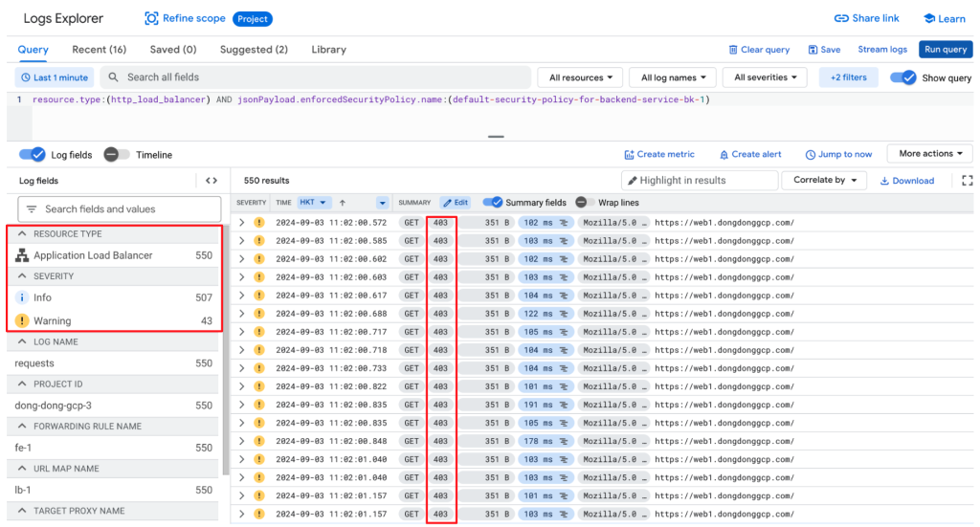The width and height of the screenshot is (980, 527).
Task: Toggle the Log fields switch
Action: (32, 154)
